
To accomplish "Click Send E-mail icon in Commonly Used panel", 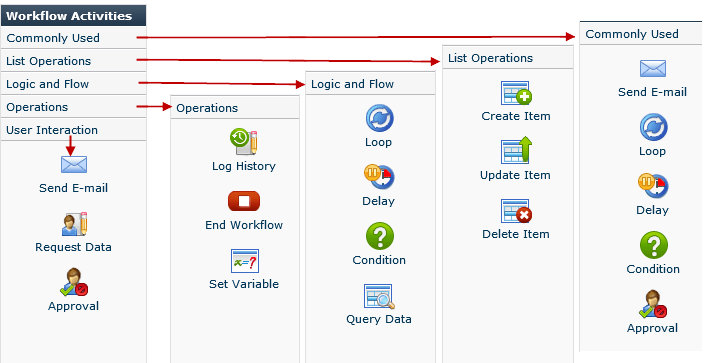I will pos(653,69).
